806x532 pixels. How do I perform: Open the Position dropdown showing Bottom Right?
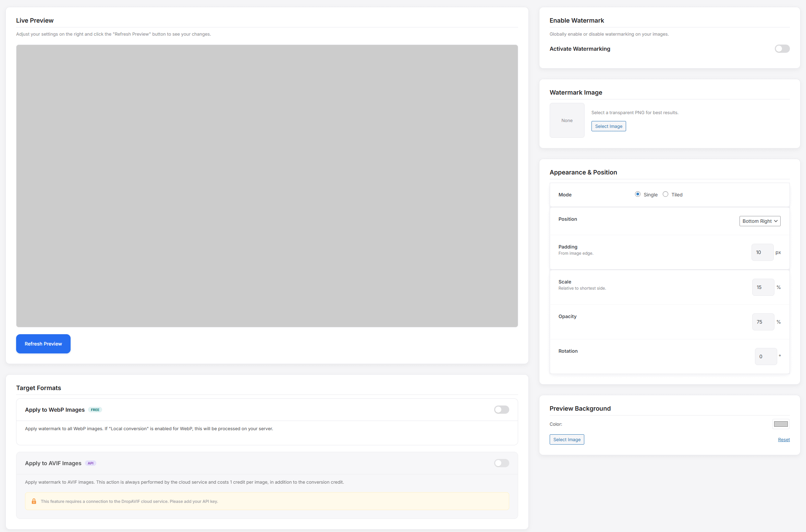[760, 221]
